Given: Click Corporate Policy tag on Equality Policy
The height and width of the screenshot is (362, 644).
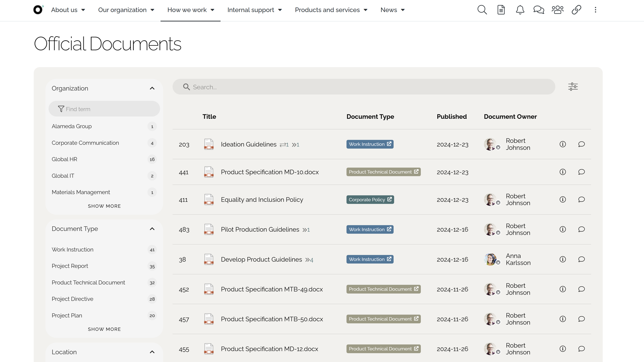Looking at the screenshot, I should coord(370,199).
